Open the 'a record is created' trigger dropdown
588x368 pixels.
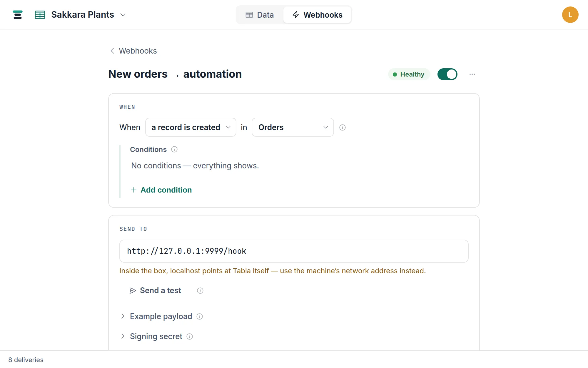click(191, 127)
